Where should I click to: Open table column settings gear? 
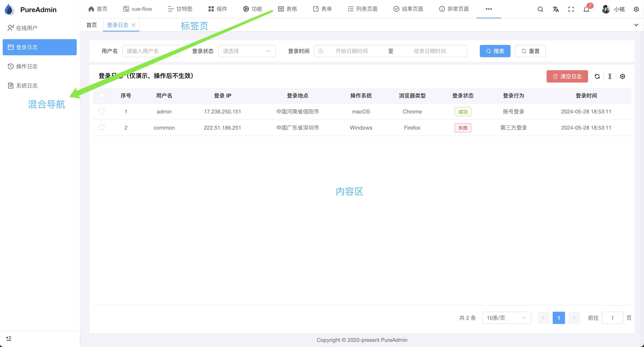tap(623, 76)
